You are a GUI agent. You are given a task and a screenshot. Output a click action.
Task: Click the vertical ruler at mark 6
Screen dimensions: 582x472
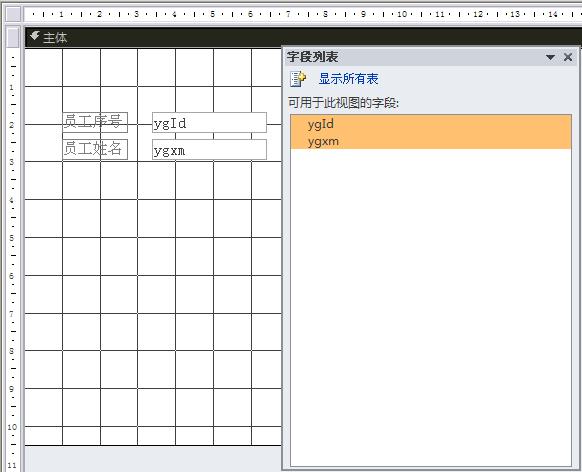click(12, 276)
